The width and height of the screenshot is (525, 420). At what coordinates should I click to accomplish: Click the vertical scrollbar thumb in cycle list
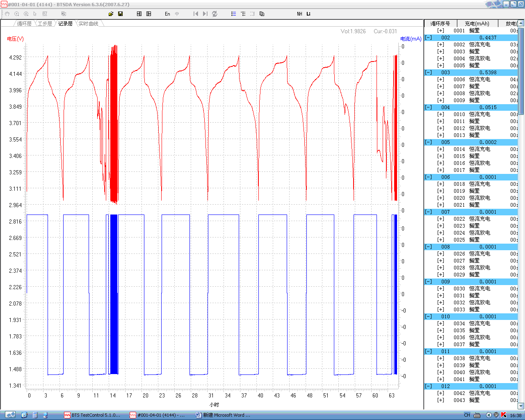(521, 72)
